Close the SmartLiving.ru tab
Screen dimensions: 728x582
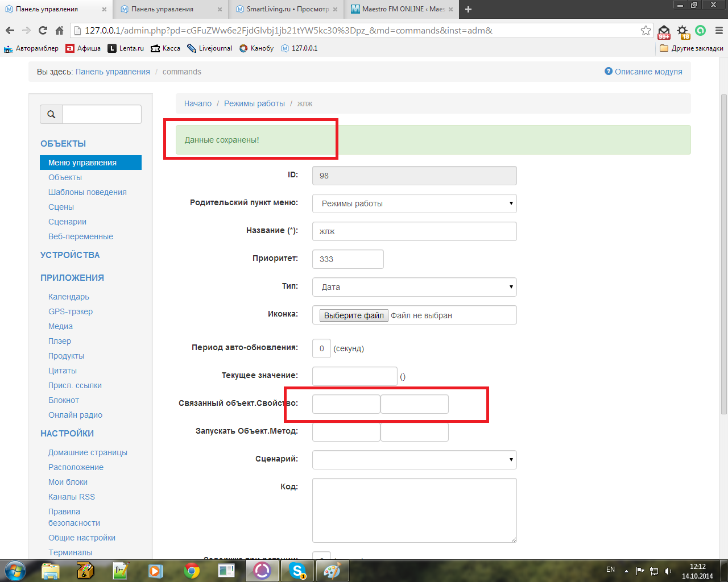335,9
